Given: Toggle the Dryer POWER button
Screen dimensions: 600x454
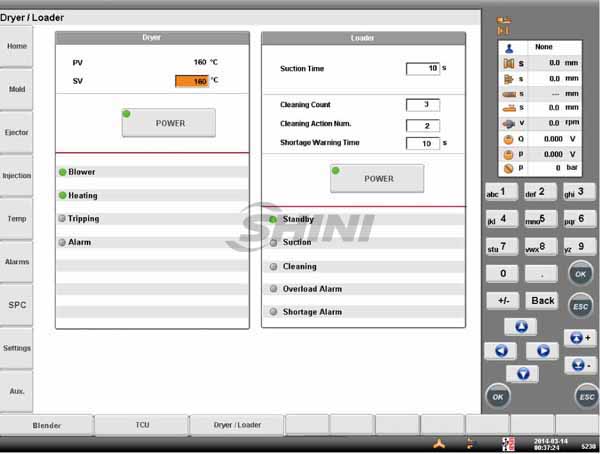Looking at the screenshot, I should [168, 122].
